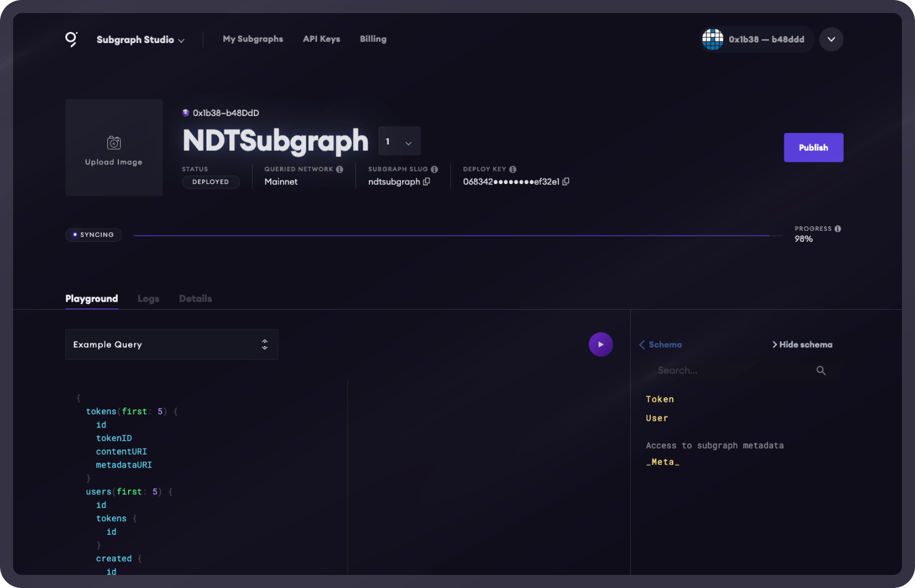Click the Upload Image camera icon
This screenshot has height=588, width=915.
tap(114, 143)
